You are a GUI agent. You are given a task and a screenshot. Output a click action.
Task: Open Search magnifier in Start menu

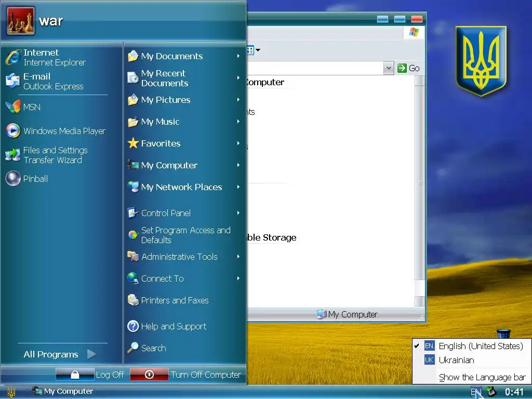pyautogui.click(x=133, y=348)
